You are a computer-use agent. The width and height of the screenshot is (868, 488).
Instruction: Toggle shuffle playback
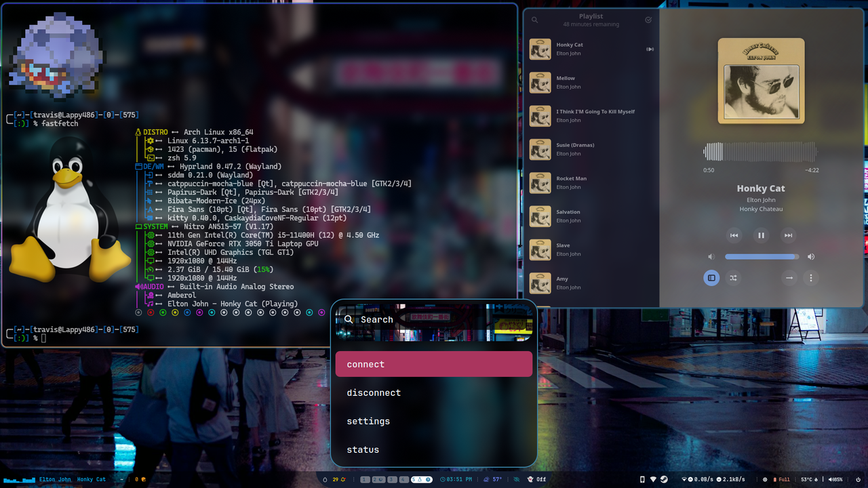tap(733, 278)
